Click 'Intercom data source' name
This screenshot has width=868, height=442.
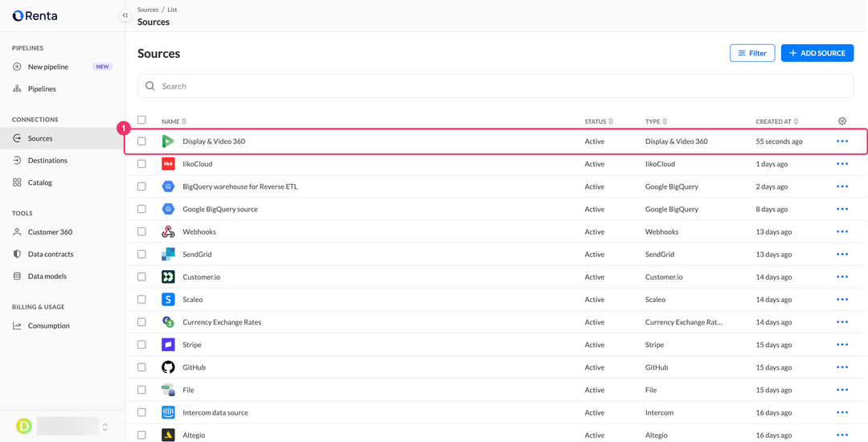tap(215, 413)
